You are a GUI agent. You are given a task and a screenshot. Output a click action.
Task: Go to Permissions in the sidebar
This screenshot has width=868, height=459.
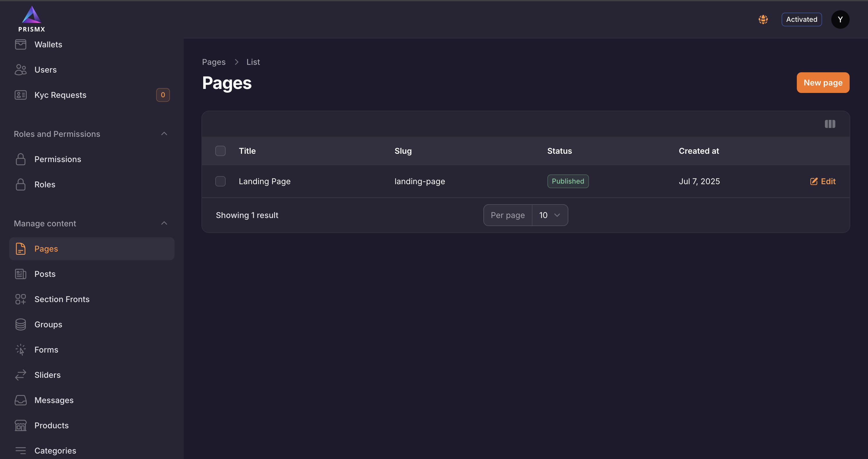tap(58, 159)
